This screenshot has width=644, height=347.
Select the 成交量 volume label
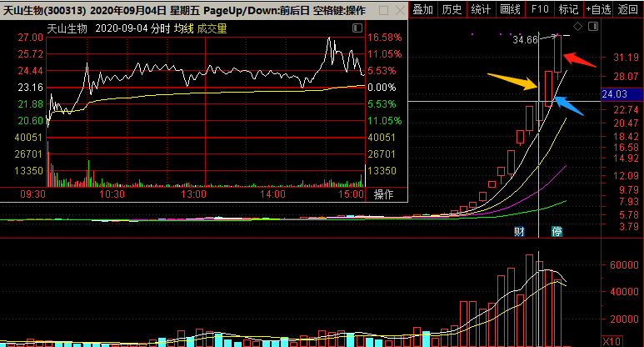[212, 28]
